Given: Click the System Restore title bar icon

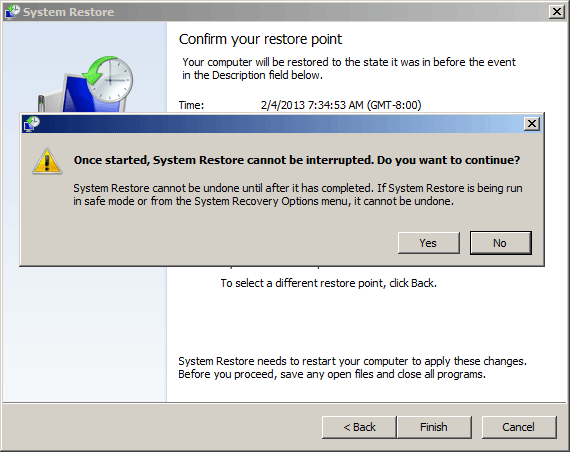Looking at the screenshot, I should pyautogui.click(x=12, y=12).
